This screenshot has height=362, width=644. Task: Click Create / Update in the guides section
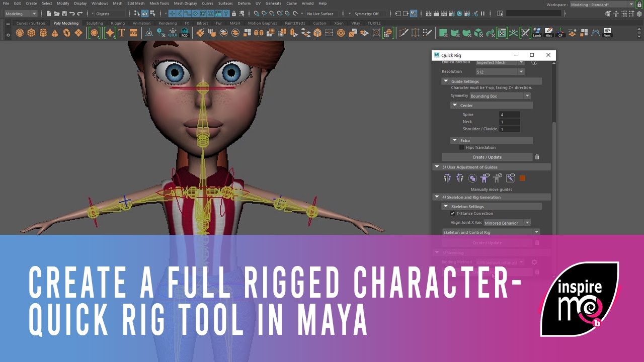point(487,157)
